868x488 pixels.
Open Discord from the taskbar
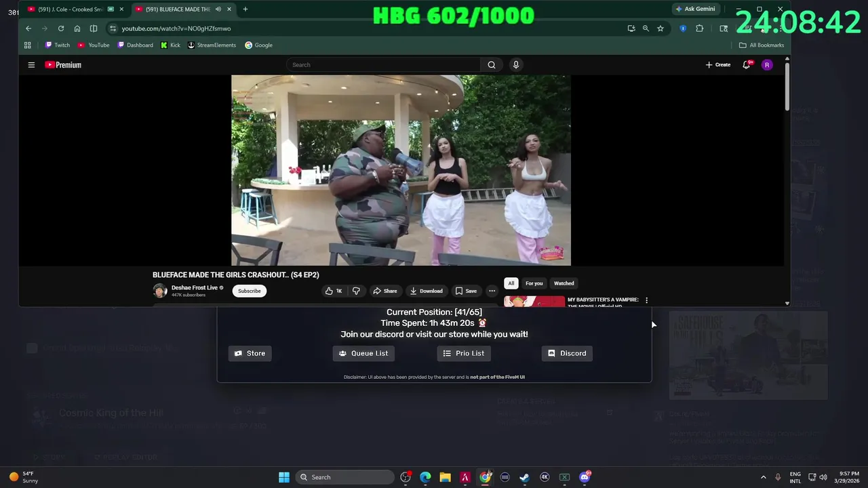click(585, 477)
